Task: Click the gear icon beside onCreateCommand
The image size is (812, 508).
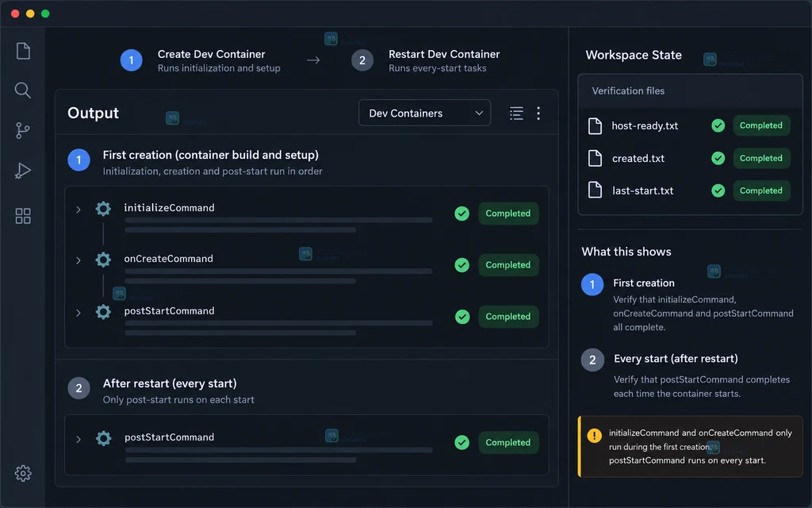Action: coord(103,260)
